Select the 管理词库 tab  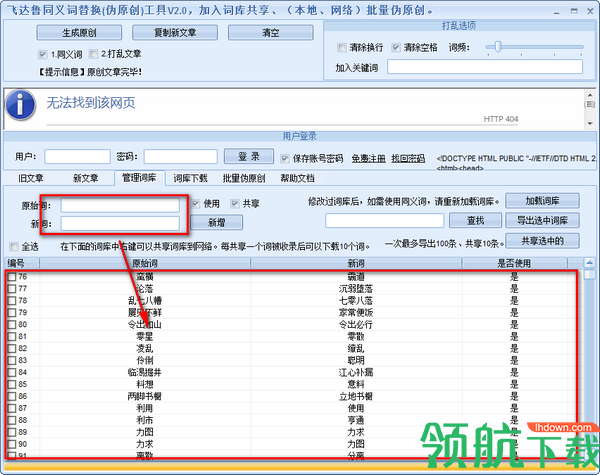[139, 178]
